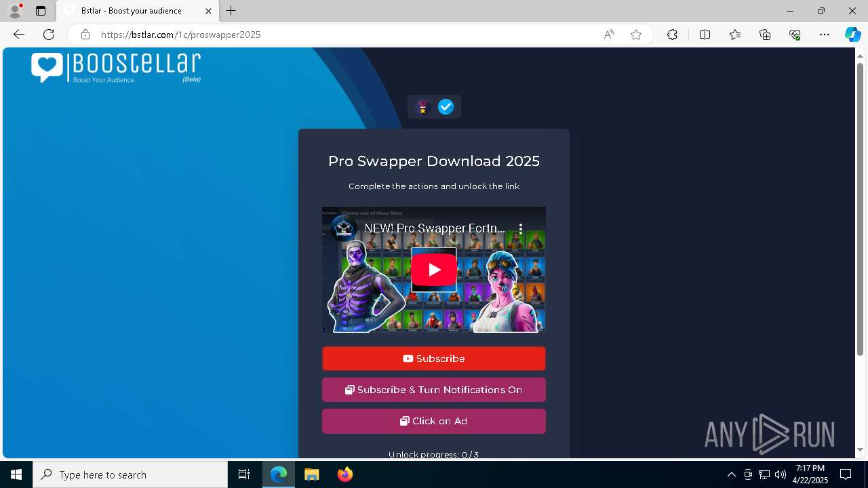
Task: Click Subscribe & Turn Notifications On
Action: tap(434, 390)
